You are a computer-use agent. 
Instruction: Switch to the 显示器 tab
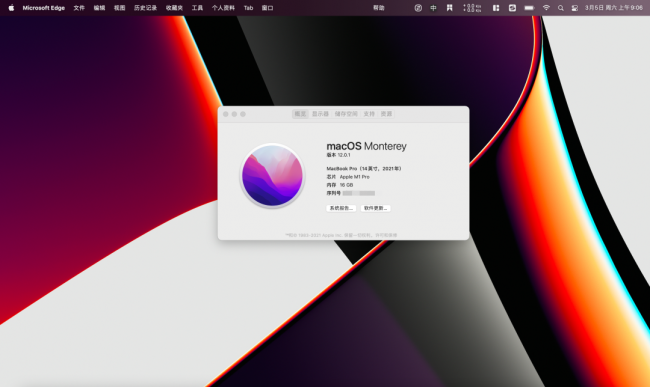(320, 114)
